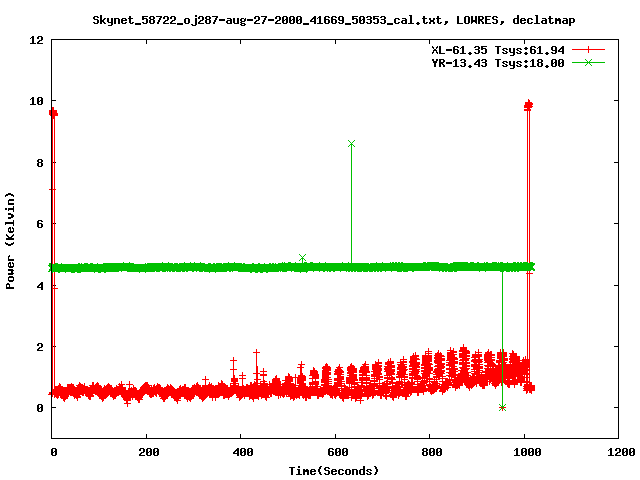
Task: Click the y-axis tick label 10
Action: (x=36, y=101)
